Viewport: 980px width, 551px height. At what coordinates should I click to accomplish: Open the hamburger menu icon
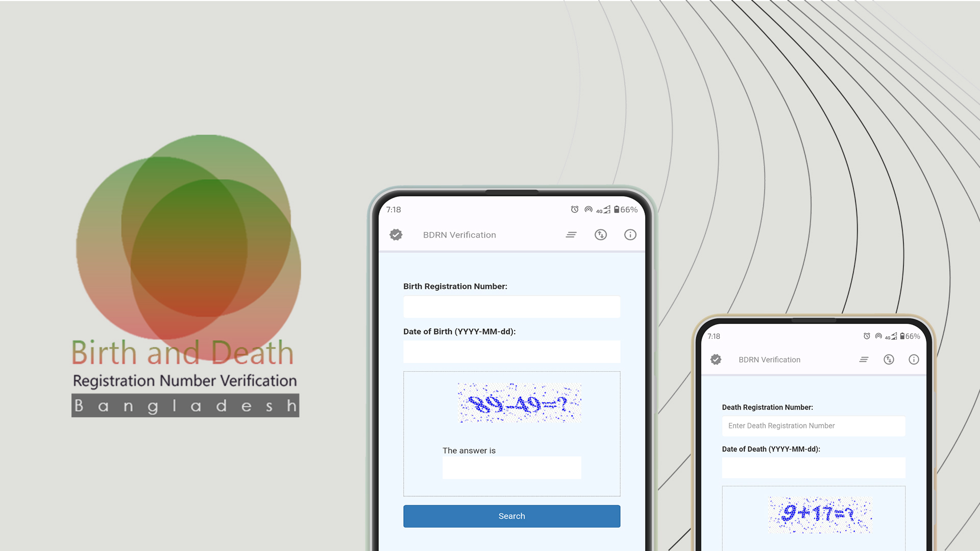[571, 235]
